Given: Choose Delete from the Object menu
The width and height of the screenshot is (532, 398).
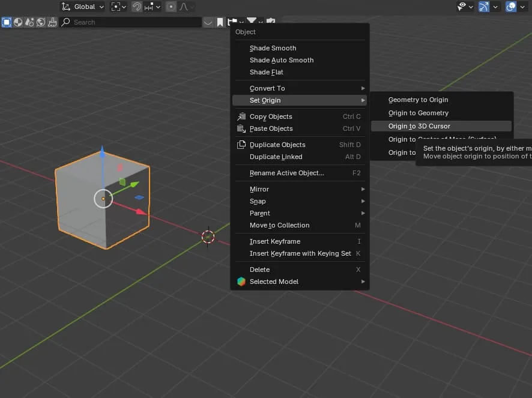Looking at the screenshot, I should coord(299,270).
